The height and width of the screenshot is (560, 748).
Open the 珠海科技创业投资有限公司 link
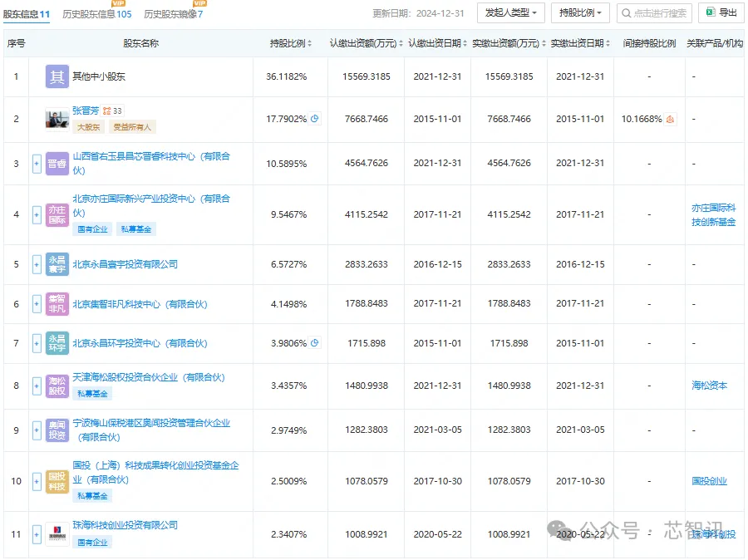125,525
